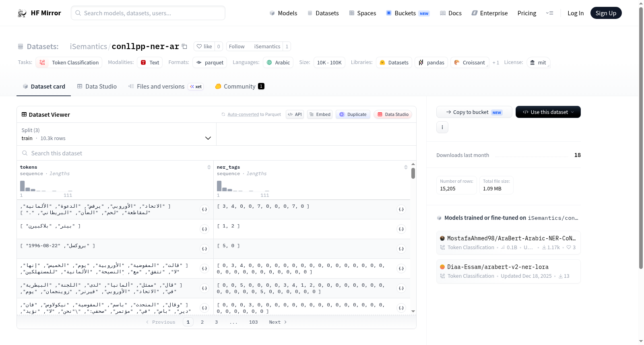Open Diaa-Essam/arabert-v2-ner-lora model card
This screenshot has height=345, width=644.
(x=508, y=271)
